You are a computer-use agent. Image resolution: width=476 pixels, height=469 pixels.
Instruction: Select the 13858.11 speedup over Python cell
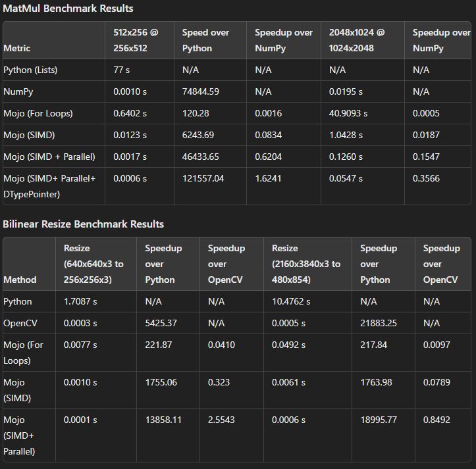pyautogui.click(x=163, y=420)
